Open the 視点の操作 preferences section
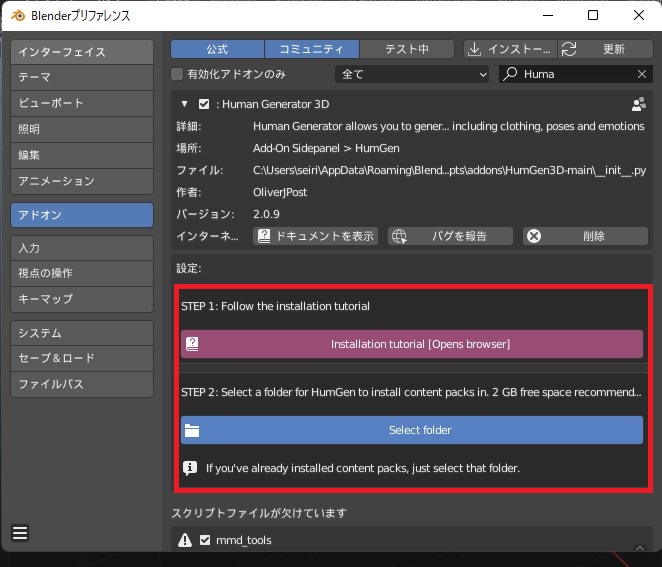Screen dimensions: 662x567 [82, 273]
